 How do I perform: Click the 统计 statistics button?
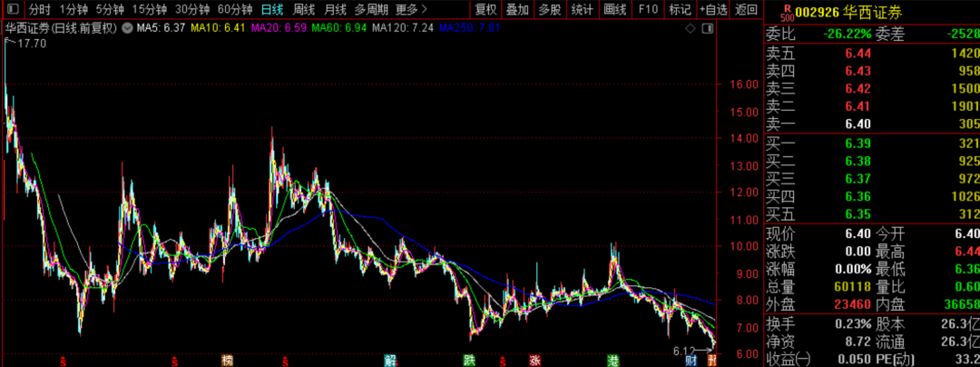pyautogui.click(x=583, y=9)
